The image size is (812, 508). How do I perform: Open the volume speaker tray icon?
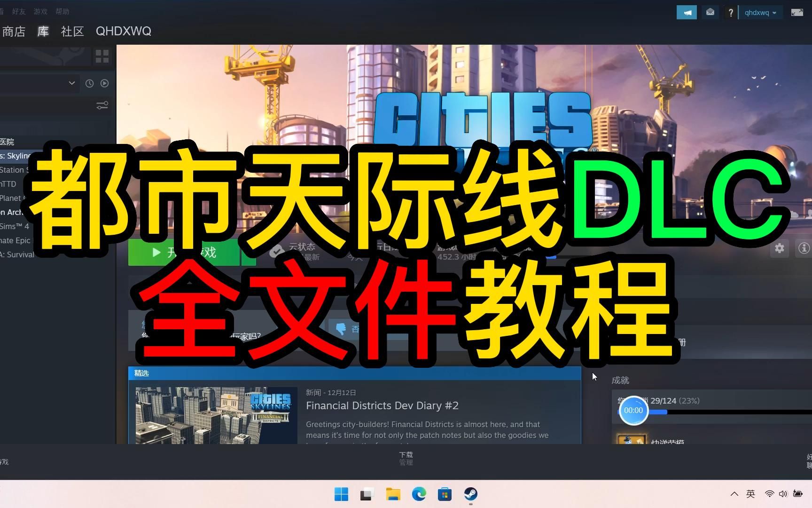pyautogui.click(x=783, y=494)
